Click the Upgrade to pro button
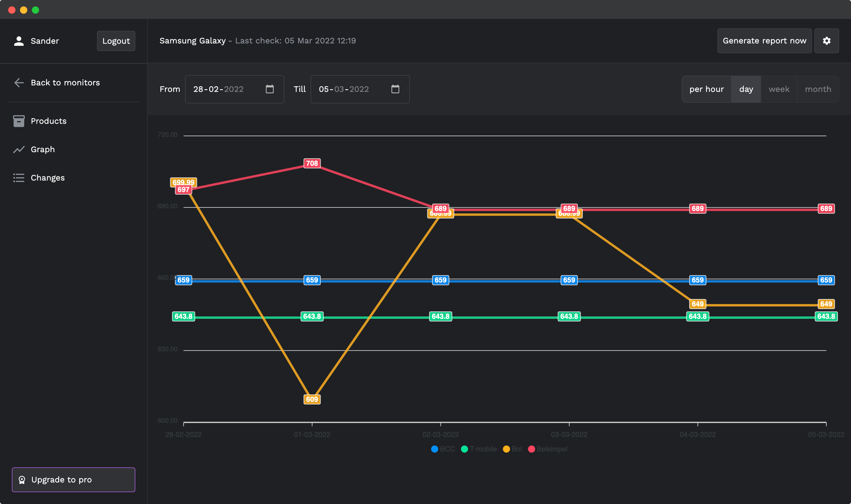Image resolution: width=851 pixels, height=504 pixels. pos(73,479)
